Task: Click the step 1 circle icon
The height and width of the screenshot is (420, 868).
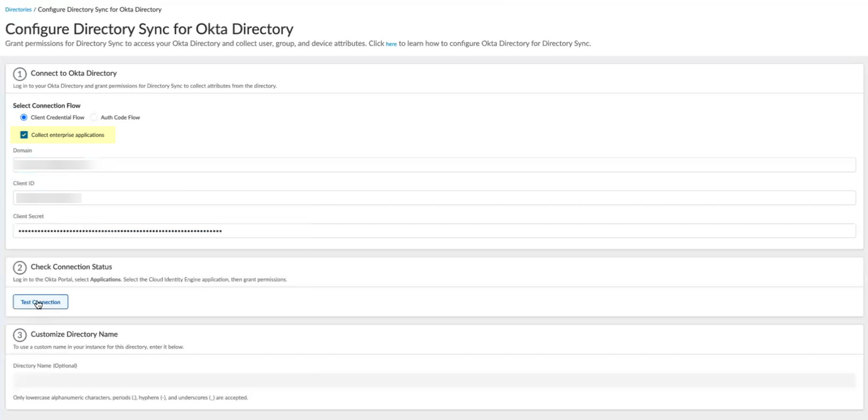Action: pyautogui.click(x=20, y=74)
